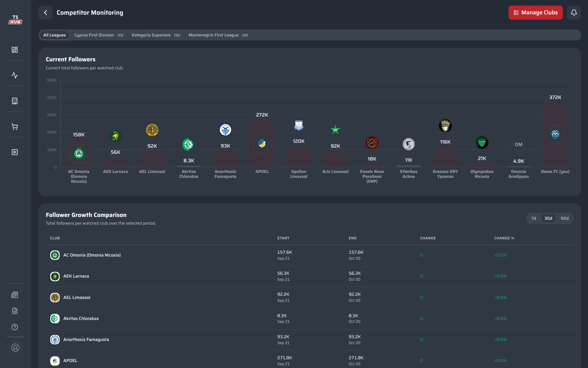Click the CLUB column header

(x=55, y=238)
